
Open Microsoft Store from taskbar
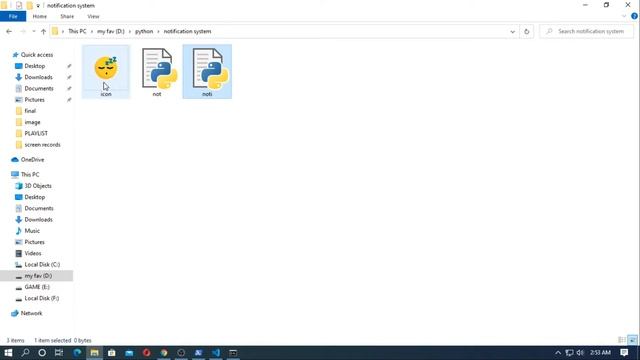tap(112, 353)
